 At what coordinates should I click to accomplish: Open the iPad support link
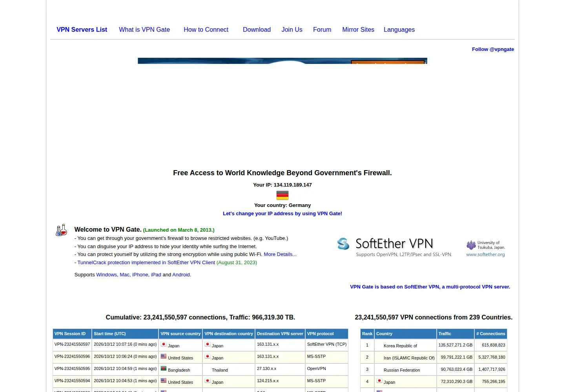click(x=156, y=275)
